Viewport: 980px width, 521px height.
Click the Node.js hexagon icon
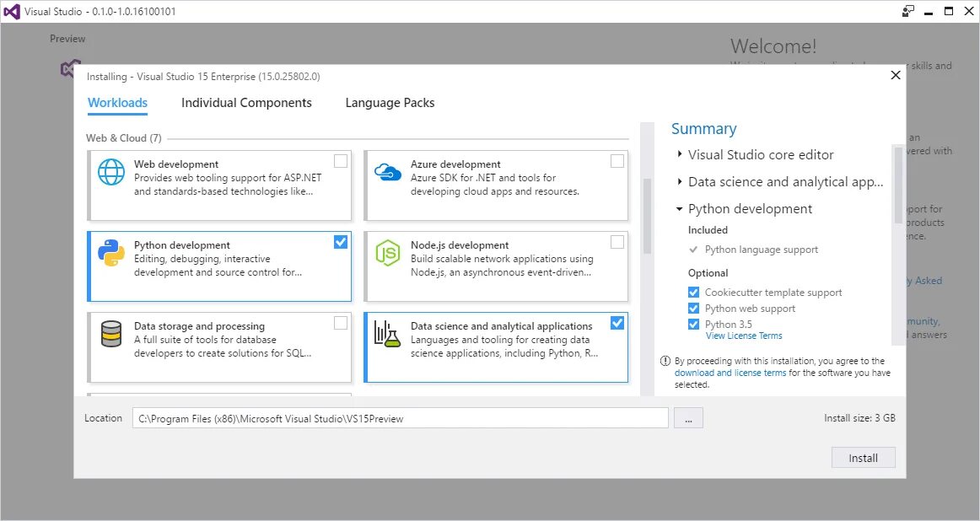387,253
